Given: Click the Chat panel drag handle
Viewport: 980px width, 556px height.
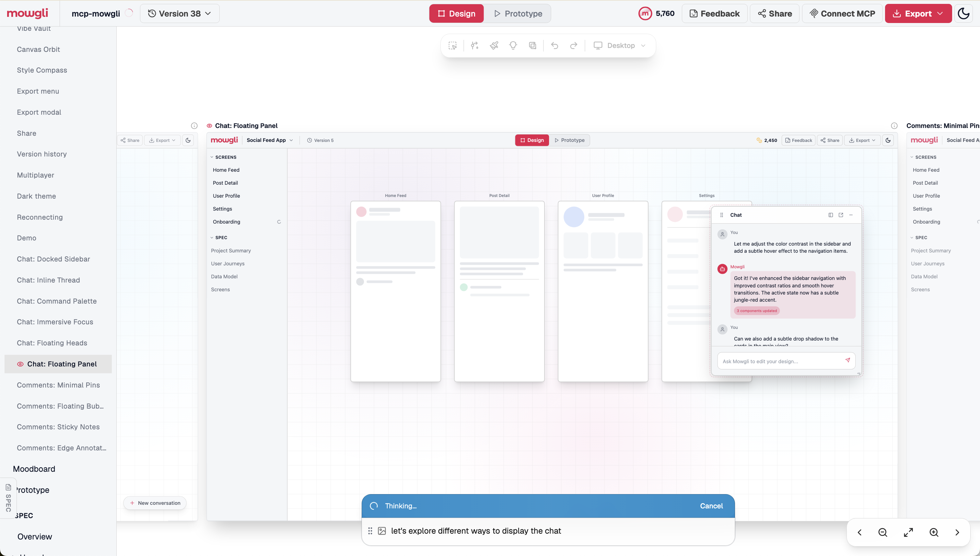Looking at the screenshot, I should tap(721, 215).
